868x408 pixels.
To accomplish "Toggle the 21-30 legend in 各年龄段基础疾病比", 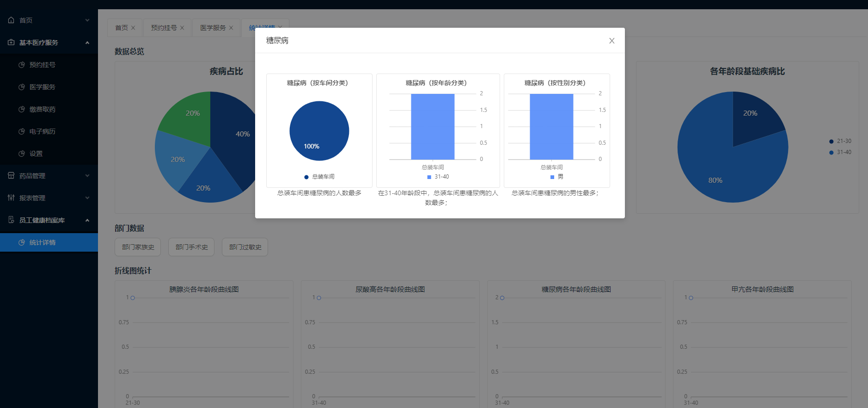I will click(x=840, y=141).
